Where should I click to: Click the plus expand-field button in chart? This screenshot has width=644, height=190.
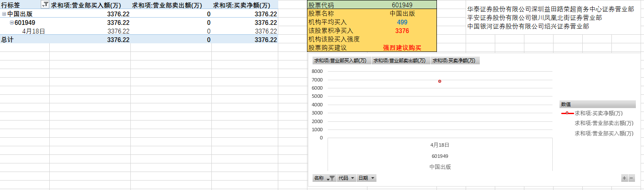[624, 178]
